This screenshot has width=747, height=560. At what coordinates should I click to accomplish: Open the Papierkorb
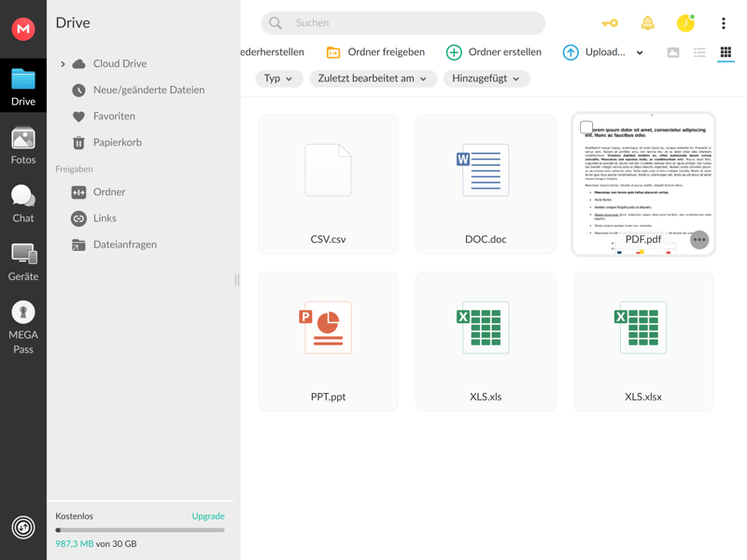(118, 143)
